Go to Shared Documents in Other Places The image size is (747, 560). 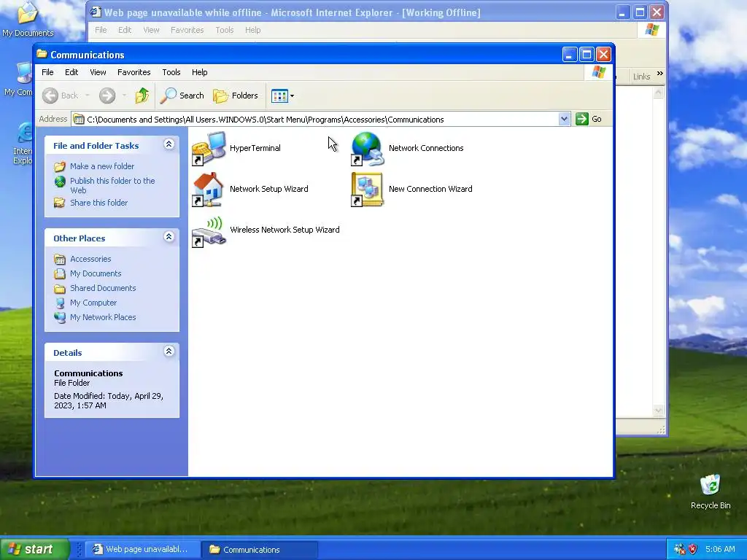(x=103, y=288)
